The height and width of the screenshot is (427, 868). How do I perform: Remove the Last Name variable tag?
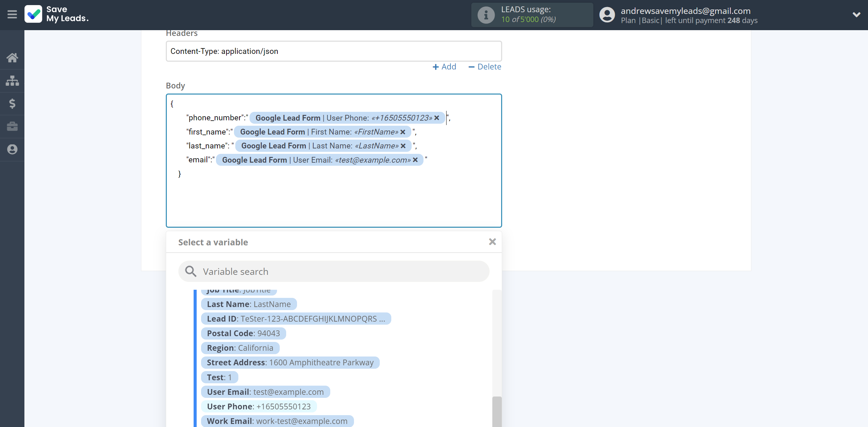[403, 146]
